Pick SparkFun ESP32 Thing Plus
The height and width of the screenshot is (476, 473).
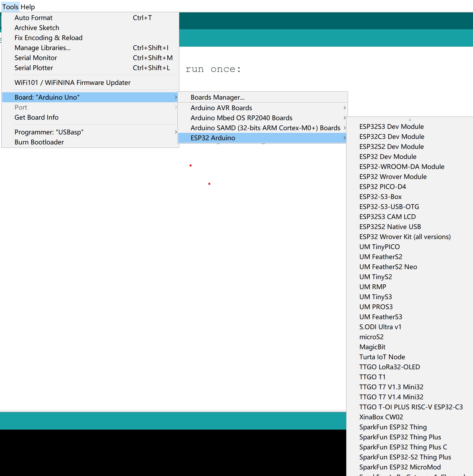point(410,437)
